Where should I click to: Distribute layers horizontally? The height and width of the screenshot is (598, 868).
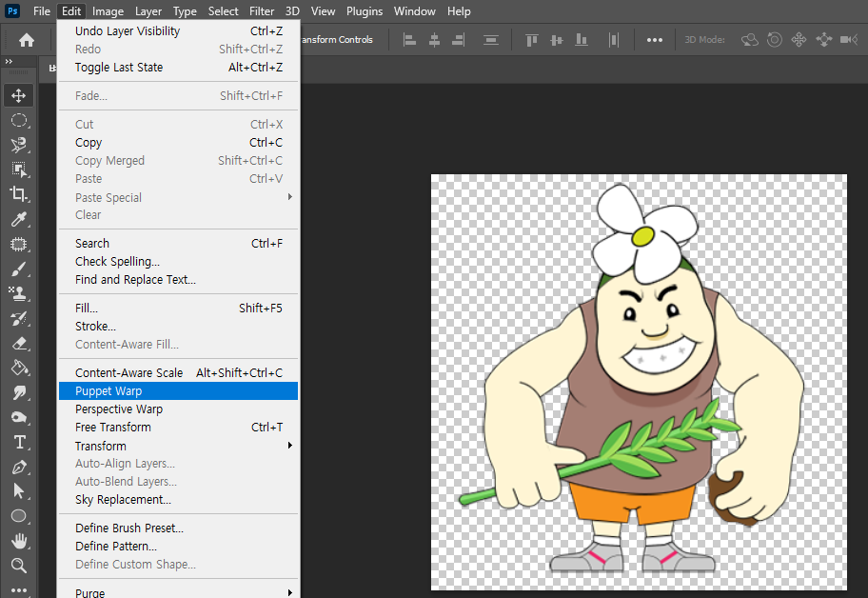[613, 40]
